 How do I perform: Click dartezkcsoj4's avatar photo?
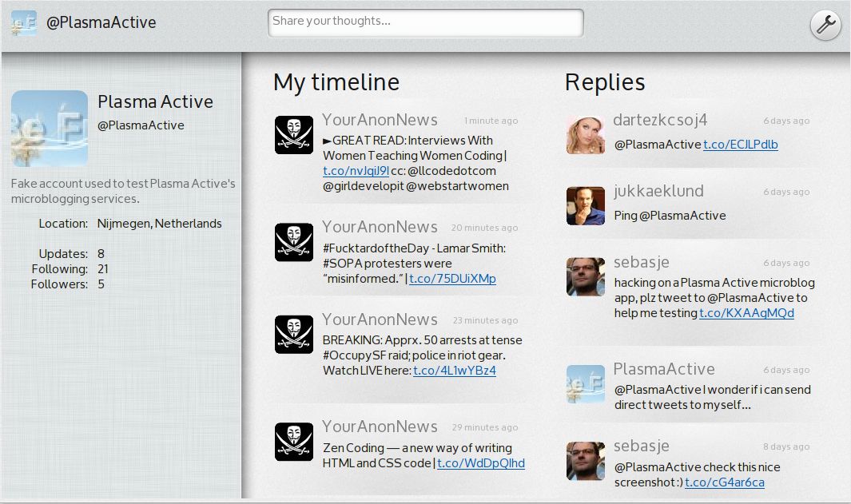586,135
